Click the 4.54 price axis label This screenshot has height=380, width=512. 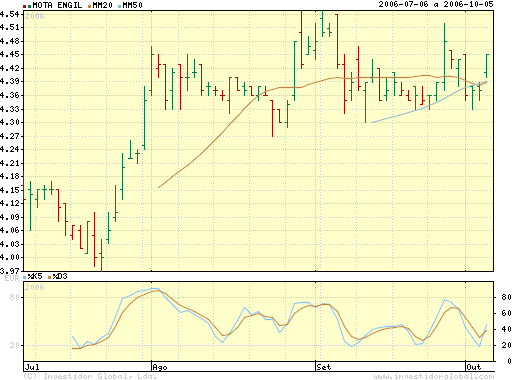tap(9, 14)
